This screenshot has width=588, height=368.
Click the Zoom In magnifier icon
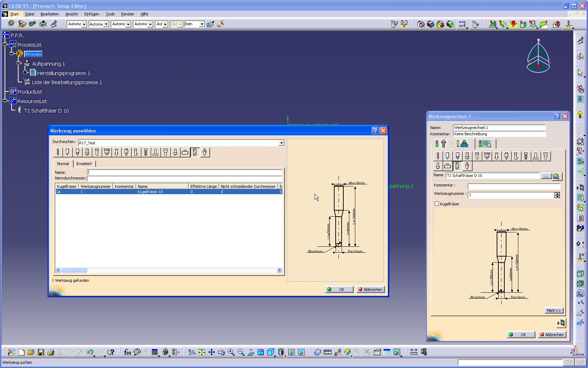pos(231,352)
